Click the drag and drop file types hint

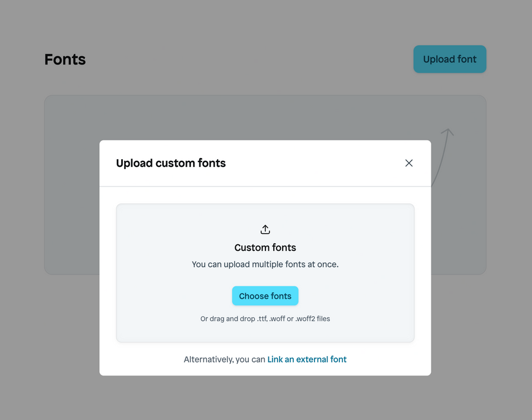point(265,318)
